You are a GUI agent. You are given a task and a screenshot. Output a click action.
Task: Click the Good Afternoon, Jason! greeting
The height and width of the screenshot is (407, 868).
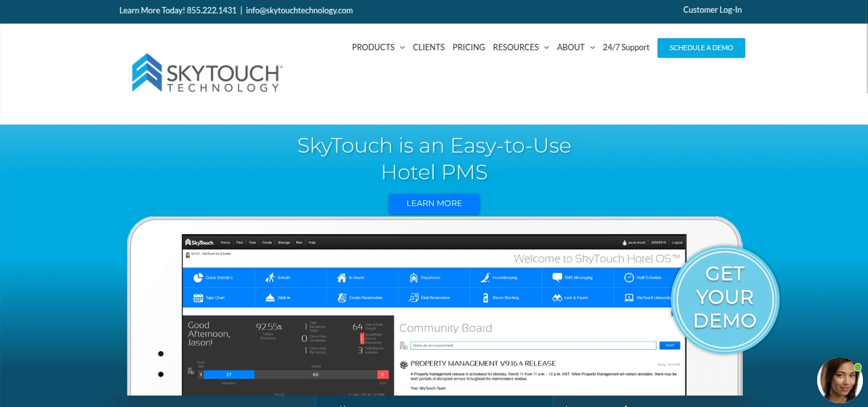tap(209, 333)
